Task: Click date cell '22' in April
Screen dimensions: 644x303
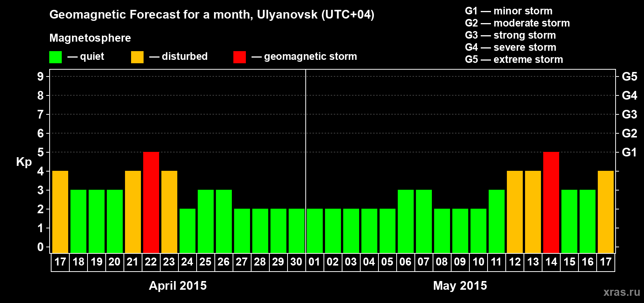Action: pos(151,262)
